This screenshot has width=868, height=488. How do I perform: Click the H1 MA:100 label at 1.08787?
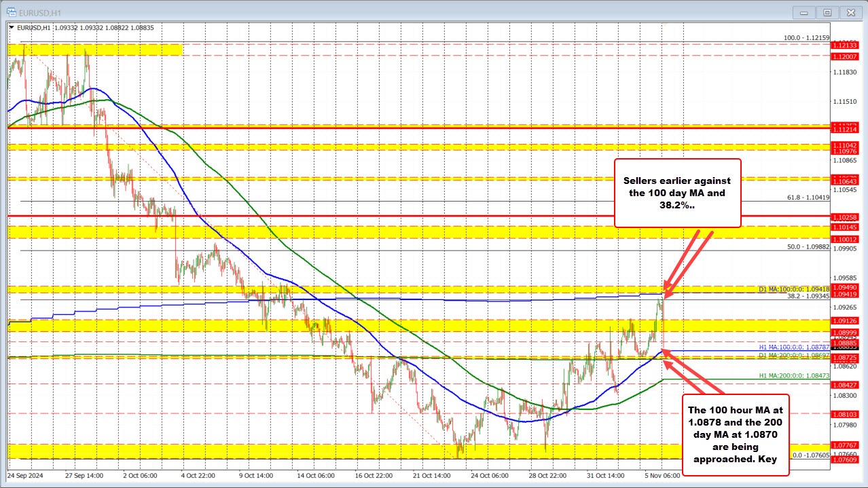tap(795, 347)
